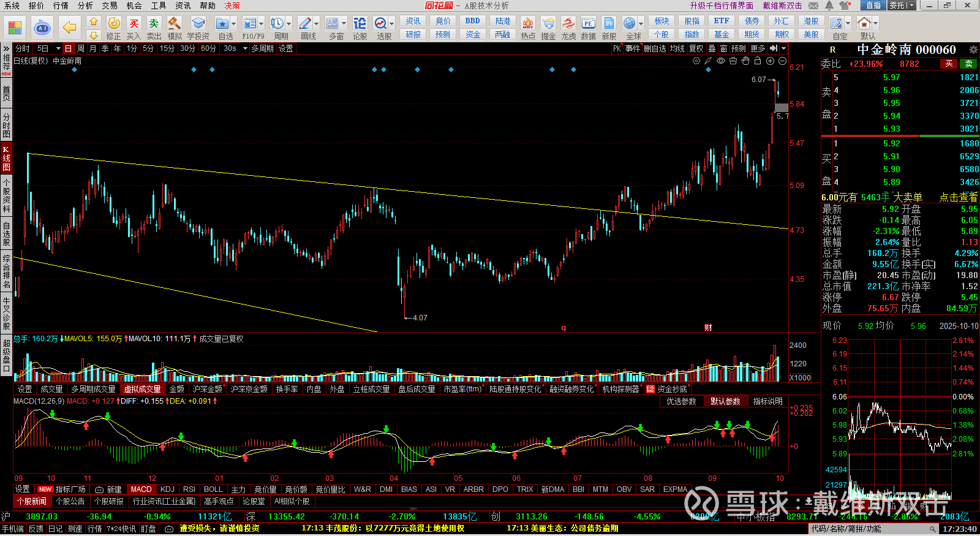Toggle 预测 forecast on chart toolbar

pyautogui.click(x=739, y=48)
